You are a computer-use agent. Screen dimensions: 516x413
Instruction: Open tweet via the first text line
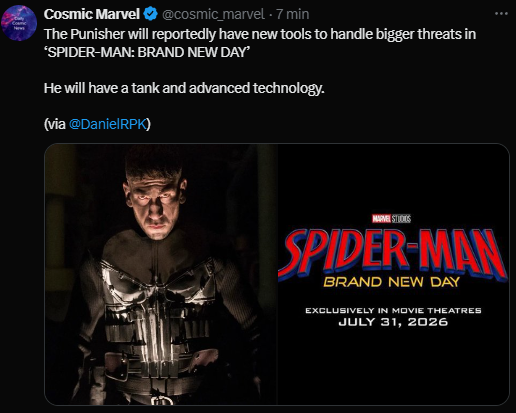pyautogui.click(x=260, y=34)
